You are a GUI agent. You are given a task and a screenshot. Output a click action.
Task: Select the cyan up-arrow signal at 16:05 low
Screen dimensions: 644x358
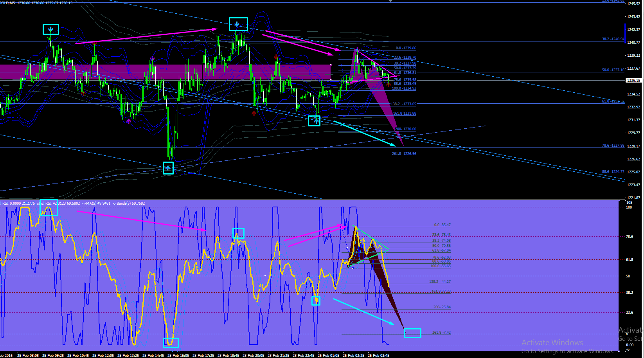point(168,168)
